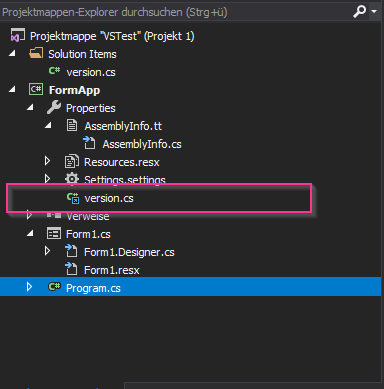Expand the Form1.Designer.cs node

(47, 251)
